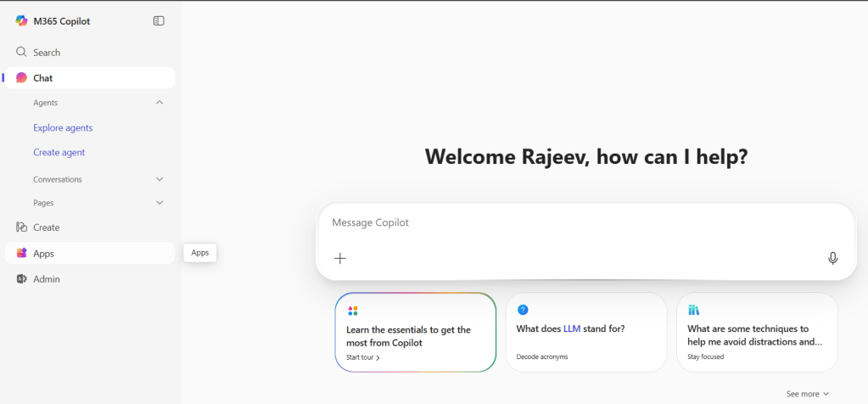Click the Search magnifier icon
Viewport: 868px width, 404px height.
pos(22,53)
